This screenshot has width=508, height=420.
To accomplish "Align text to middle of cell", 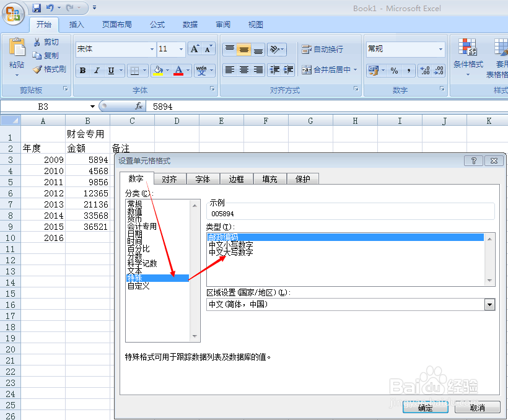I will click(244, 50).
